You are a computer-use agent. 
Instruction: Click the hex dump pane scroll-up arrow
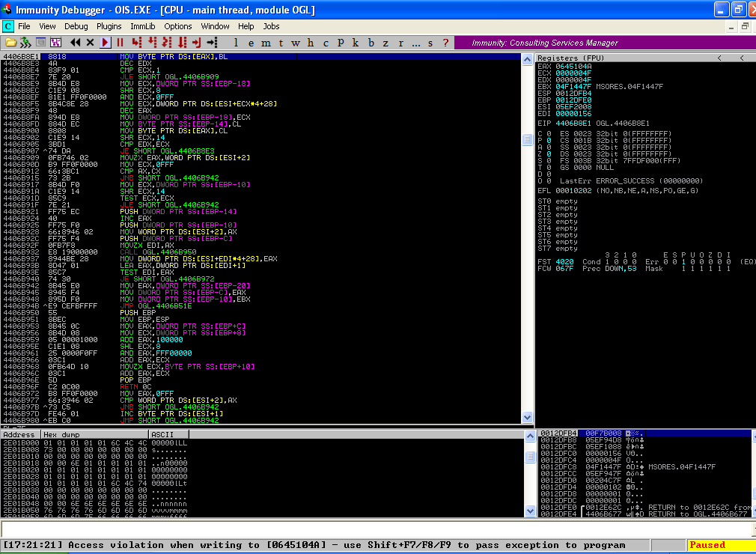point(530,436)
